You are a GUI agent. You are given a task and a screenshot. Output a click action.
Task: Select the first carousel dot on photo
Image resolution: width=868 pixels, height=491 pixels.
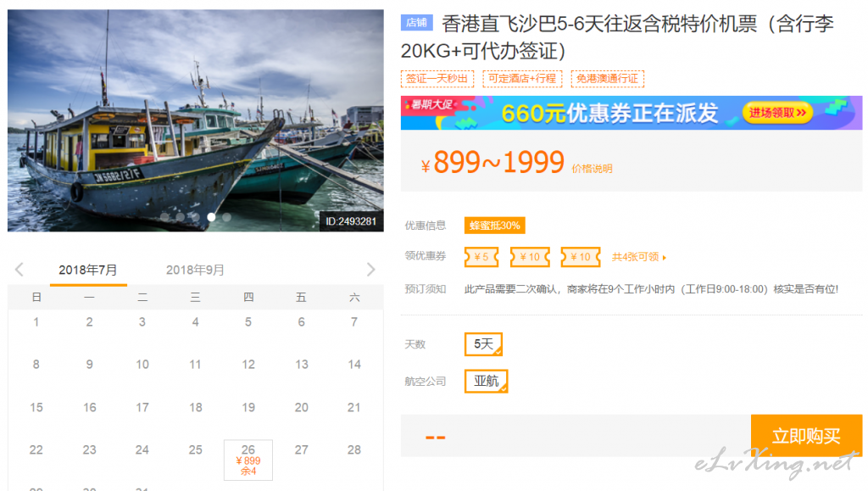(x=164, y=217)
